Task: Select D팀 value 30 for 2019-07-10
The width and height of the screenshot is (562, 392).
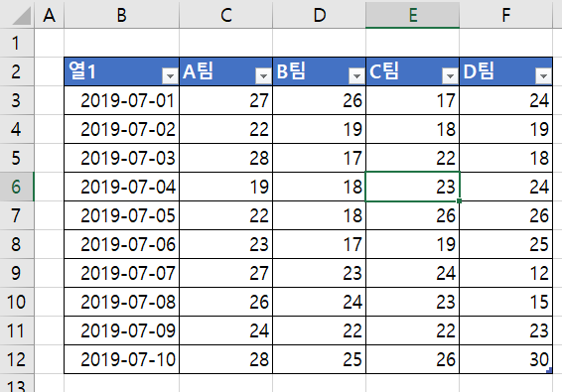Action: coord(505,359)
